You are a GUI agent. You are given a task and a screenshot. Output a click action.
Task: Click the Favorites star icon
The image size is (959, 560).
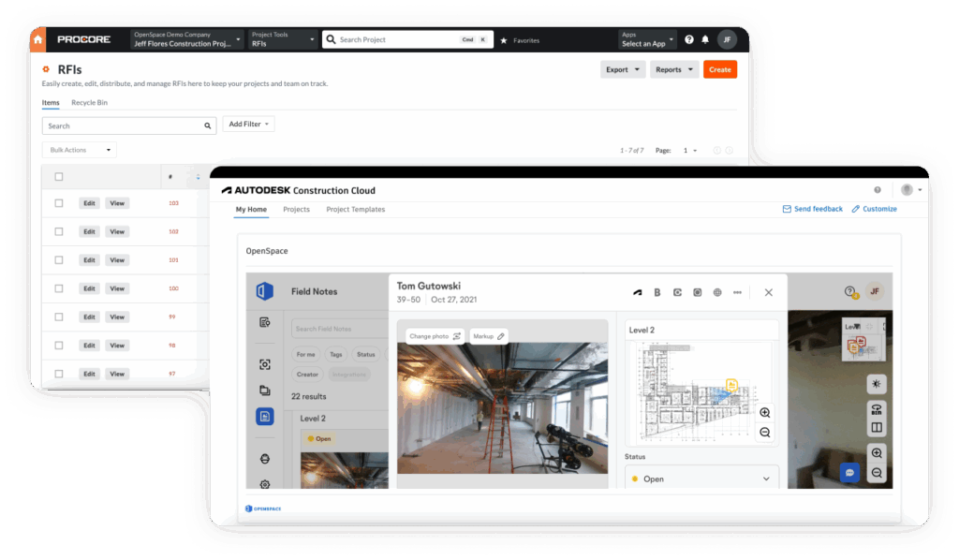click(504, 40)
